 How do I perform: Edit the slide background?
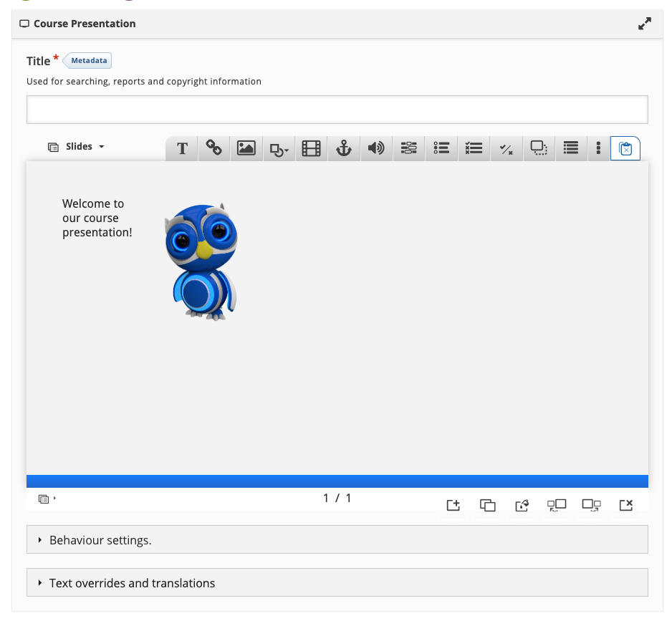(x=522, y=505)
